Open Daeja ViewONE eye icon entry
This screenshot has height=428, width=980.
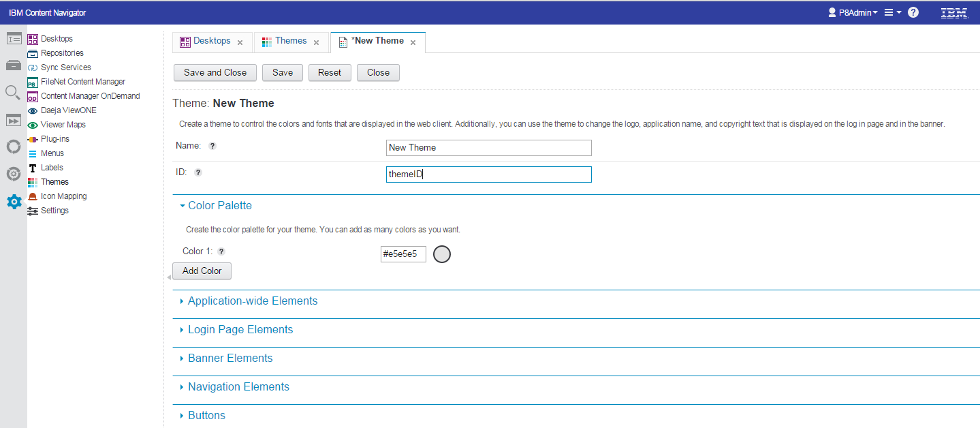tap(33, 110)
